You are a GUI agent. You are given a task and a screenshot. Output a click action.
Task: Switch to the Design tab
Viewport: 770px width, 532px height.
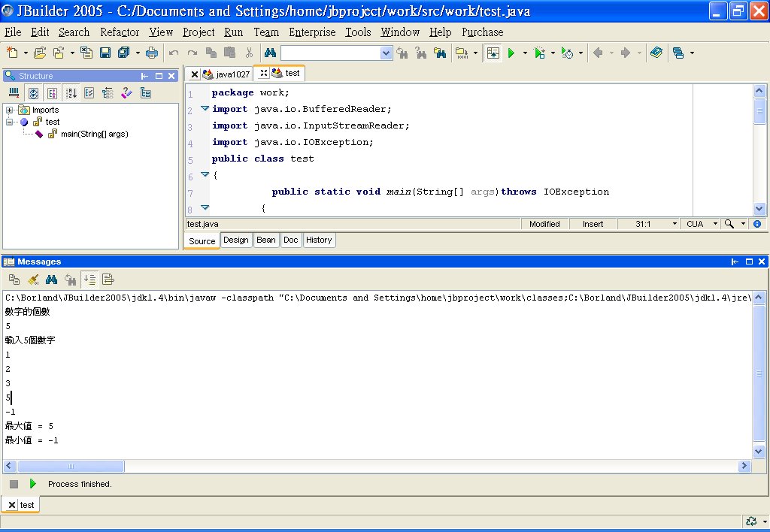click(235, 240)
